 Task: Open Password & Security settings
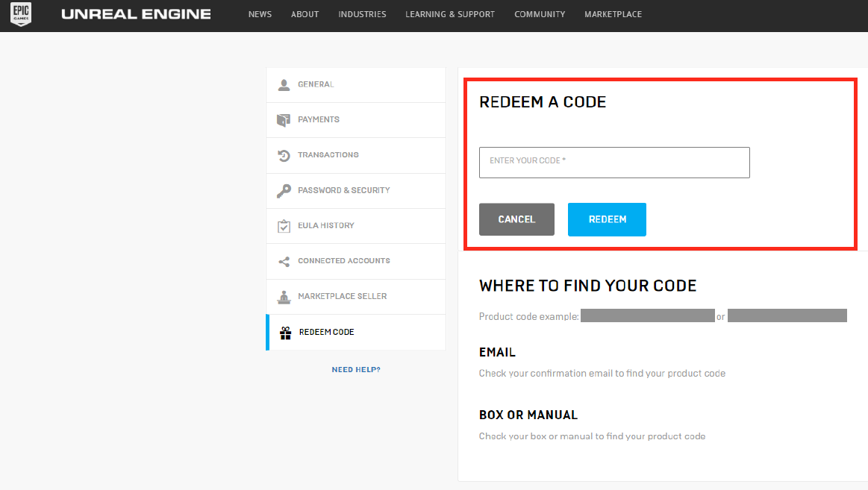[x=356, y=191]
